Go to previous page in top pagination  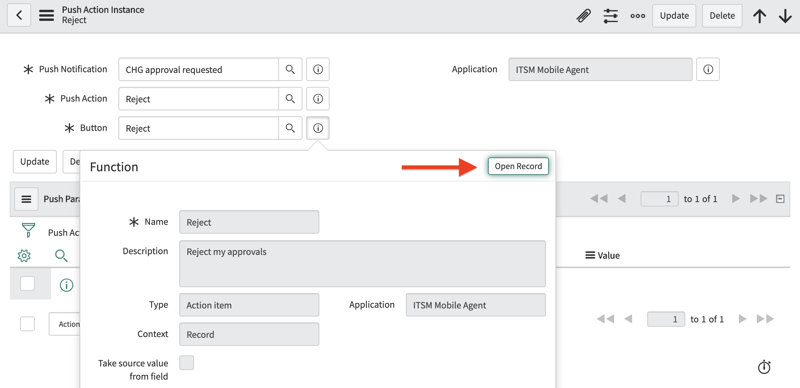click(x=621, y=199)
